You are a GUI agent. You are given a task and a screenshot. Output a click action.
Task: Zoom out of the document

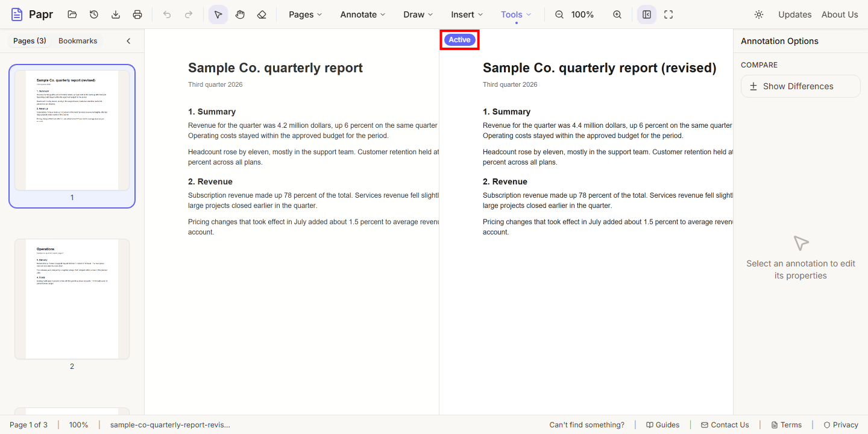[x=559, y=14]
